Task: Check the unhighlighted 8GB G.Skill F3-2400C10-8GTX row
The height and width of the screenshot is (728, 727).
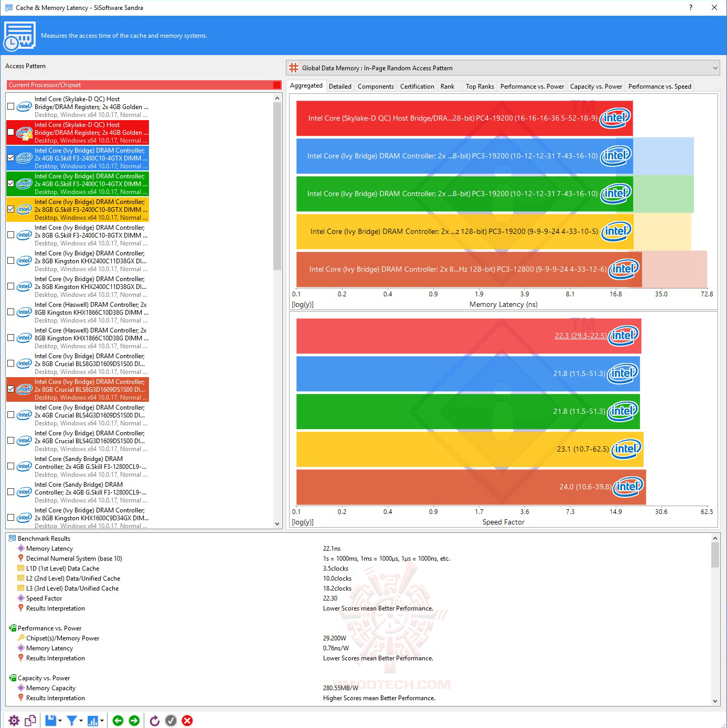Action: (x=11, y=235)
